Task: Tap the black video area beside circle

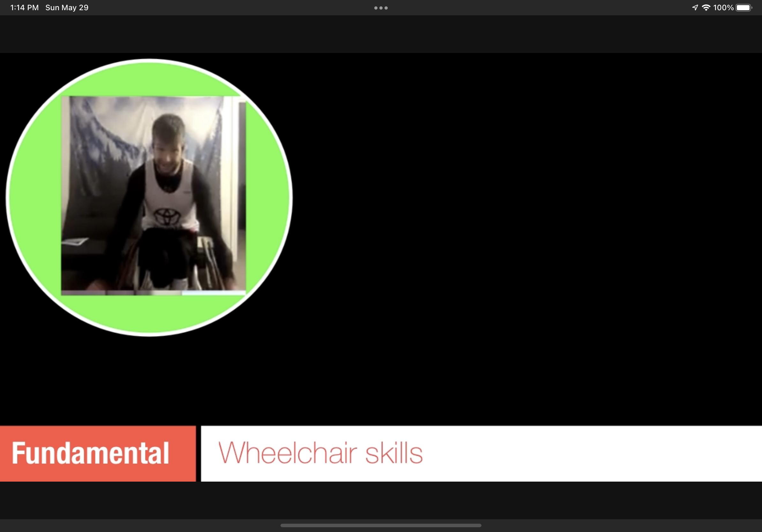Action: pyautogui.click(x=498, y=232)
